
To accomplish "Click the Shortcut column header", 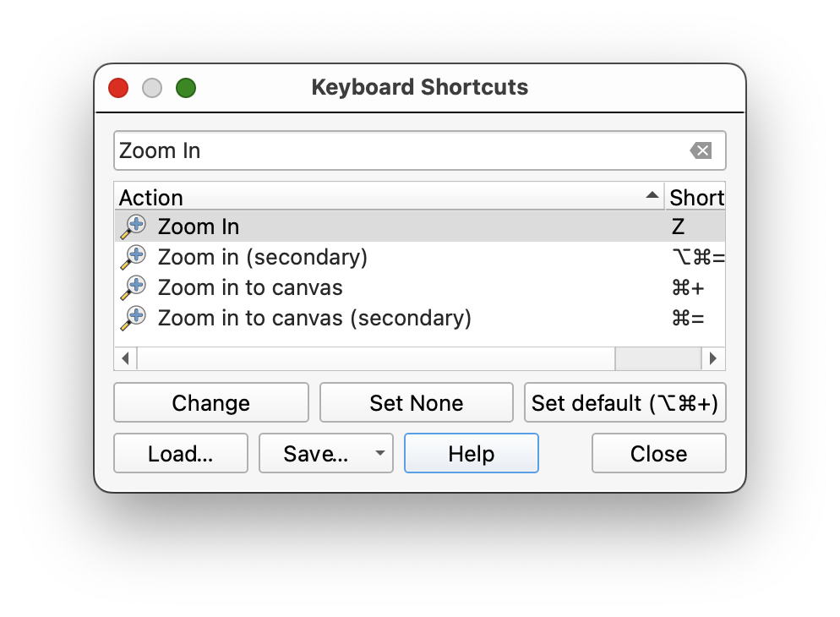I will (x=695, y=197).
